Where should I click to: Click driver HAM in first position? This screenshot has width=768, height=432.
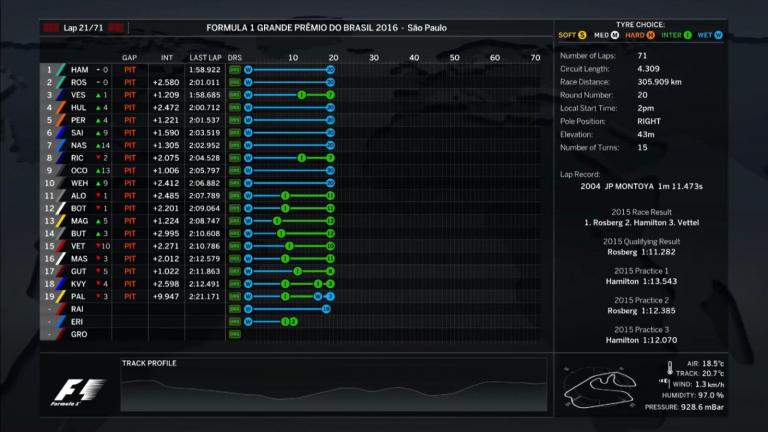pyautogui.click(x=79, y=70)
